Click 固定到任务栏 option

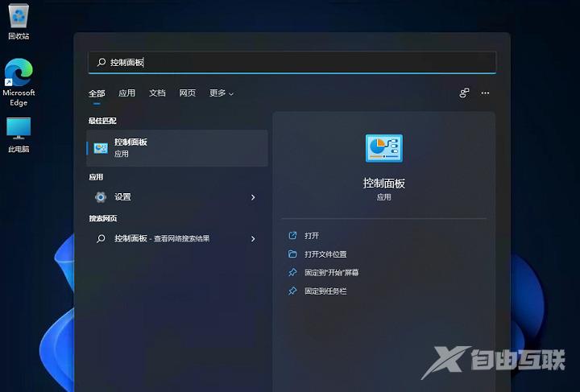(x=325, y=291)
